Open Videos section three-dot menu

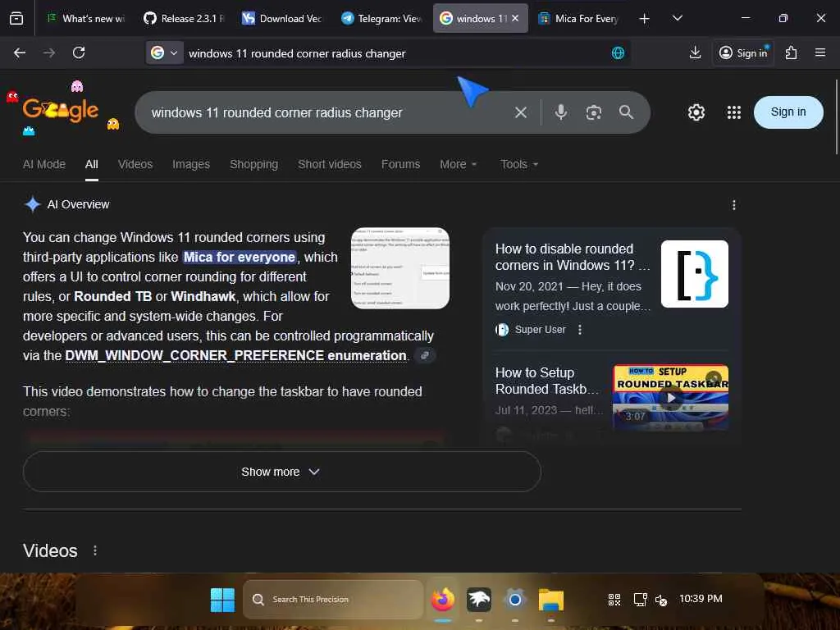[x=95, y=550]
